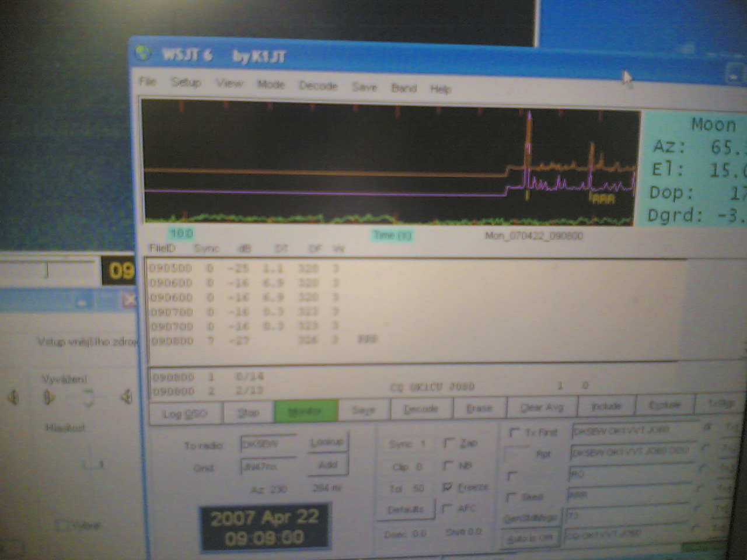Click the Stop button
Image resolution: width=747 pixels, height=560 pixels.
[249, 412]
